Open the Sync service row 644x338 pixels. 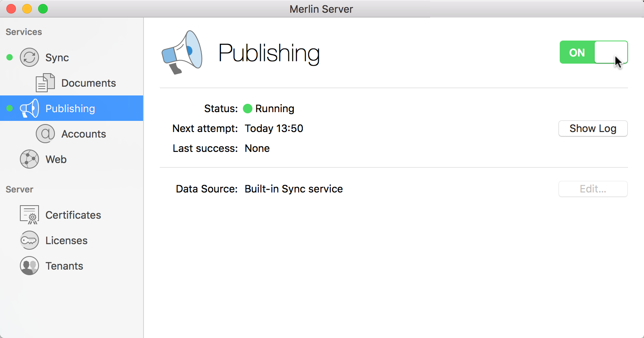72,57
